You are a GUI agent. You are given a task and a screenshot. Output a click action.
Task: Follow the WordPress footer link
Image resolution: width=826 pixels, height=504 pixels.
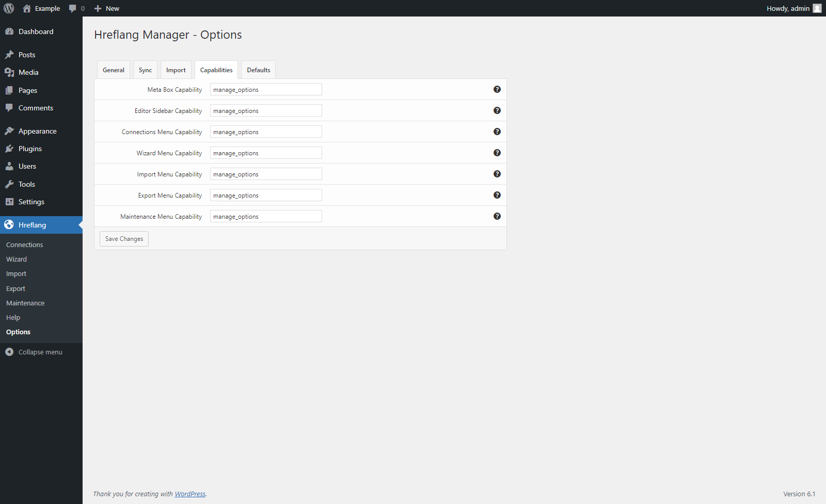(190, 494)
